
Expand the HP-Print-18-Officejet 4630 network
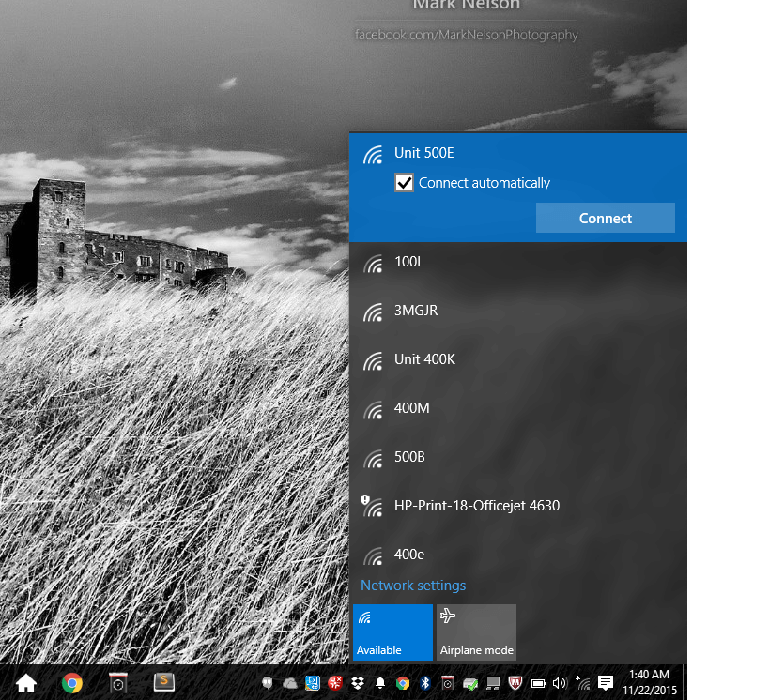[518, 506]
